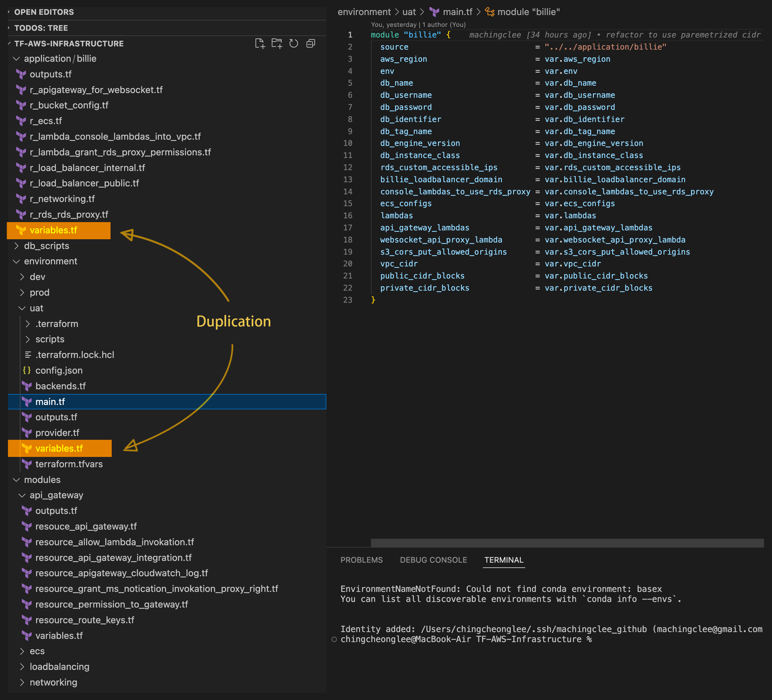Open outputs.tf in the uat folder
This screenshot has height=700, width=772.
167,417
